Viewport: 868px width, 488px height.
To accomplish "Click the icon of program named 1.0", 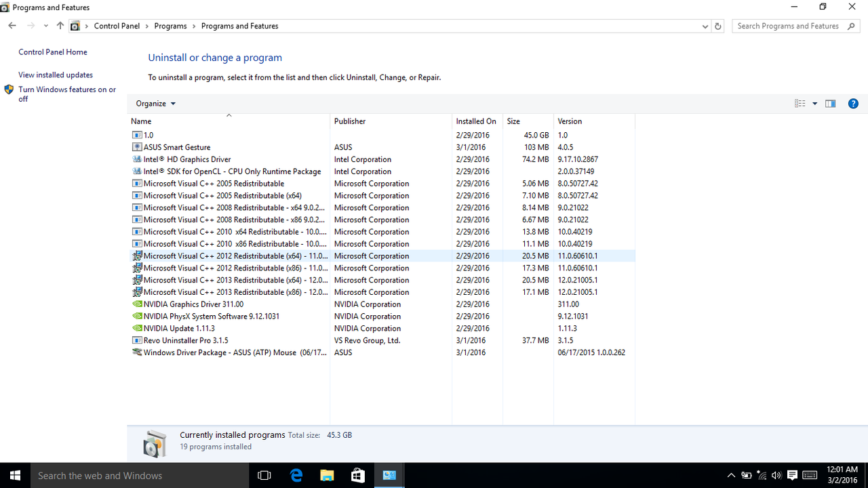I will click(137, 135).
